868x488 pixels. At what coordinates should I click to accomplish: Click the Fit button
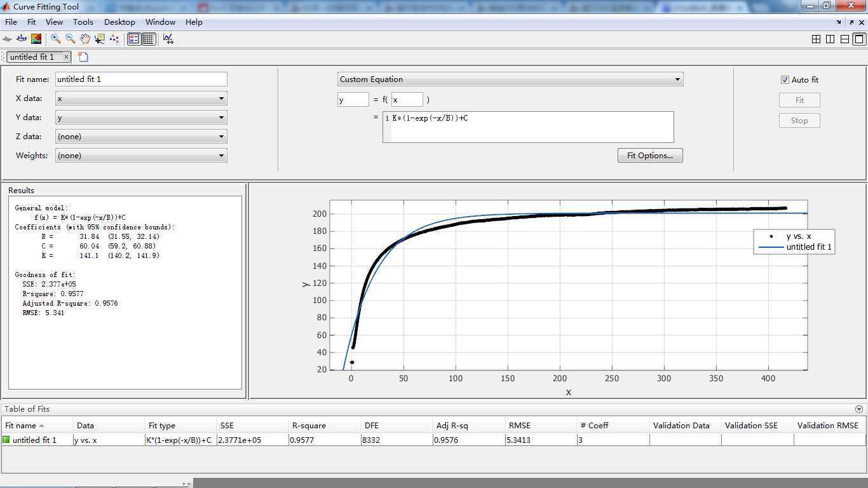[x=799, y=100]
